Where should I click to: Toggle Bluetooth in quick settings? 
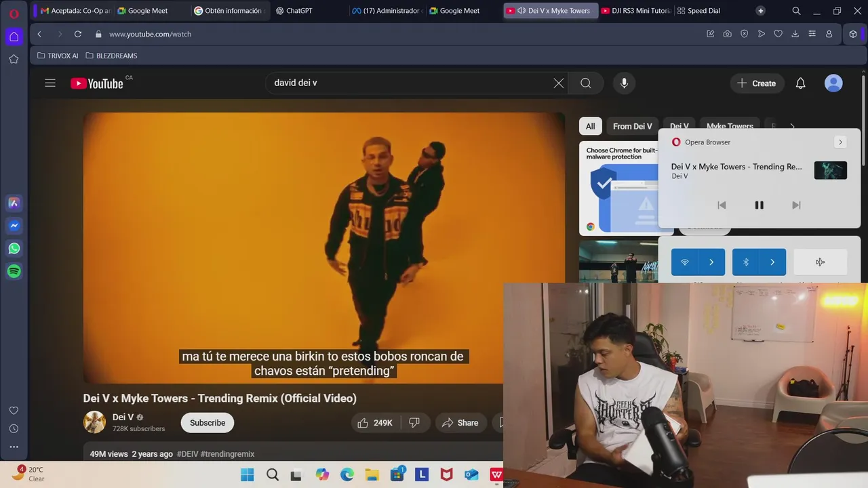pyautogui.click(x=746, y=262)
